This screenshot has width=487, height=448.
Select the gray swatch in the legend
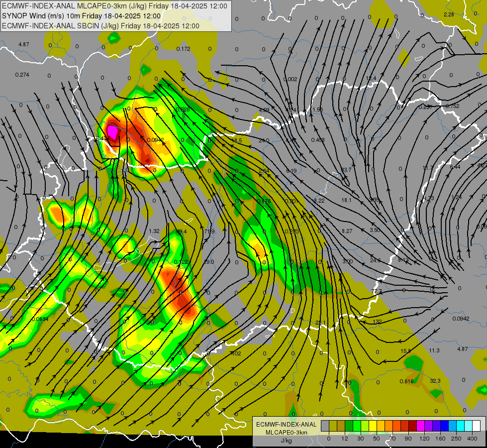click(325, 426)
